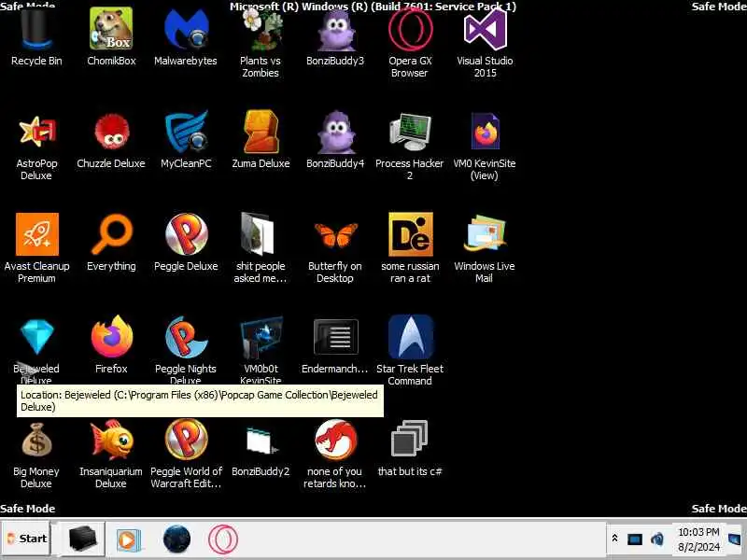Open Opera GX from the taskbar
The width and height of the screenshot is (747, 560).
pos(223,539)
